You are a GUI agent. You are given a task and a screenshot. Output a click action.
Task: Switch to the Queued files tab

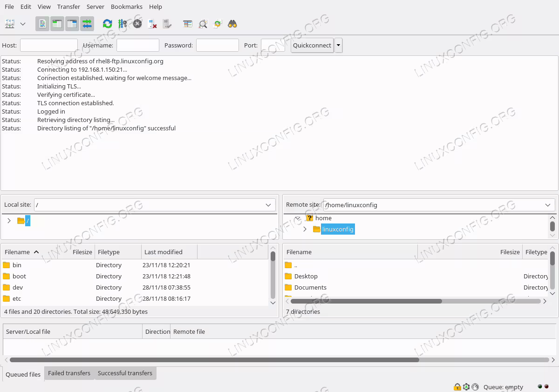coord(23,374)
